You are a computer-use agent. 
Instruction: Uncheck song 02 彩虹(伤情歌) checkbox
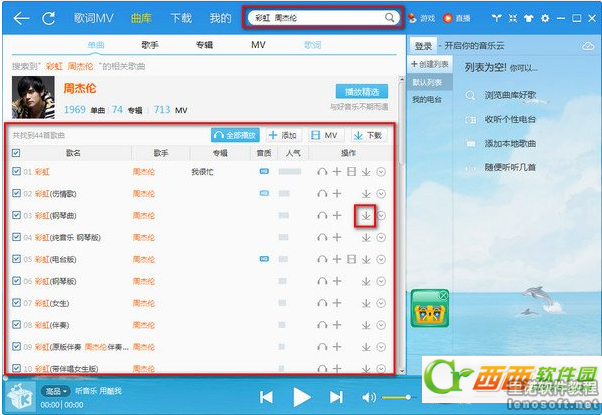[16, 193]
